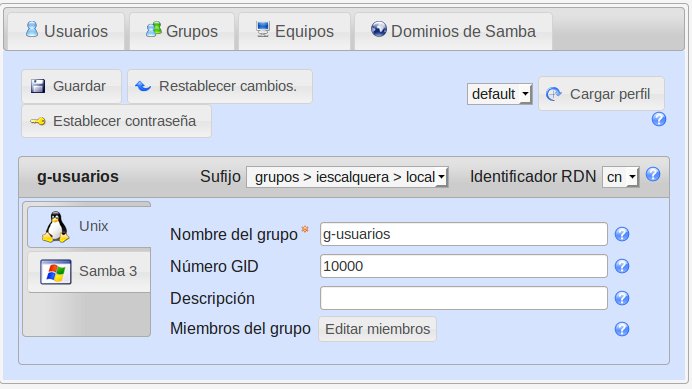Click Establecer contraseña button
This screenshot has height=389, width=692.
(x=117, y=121)
